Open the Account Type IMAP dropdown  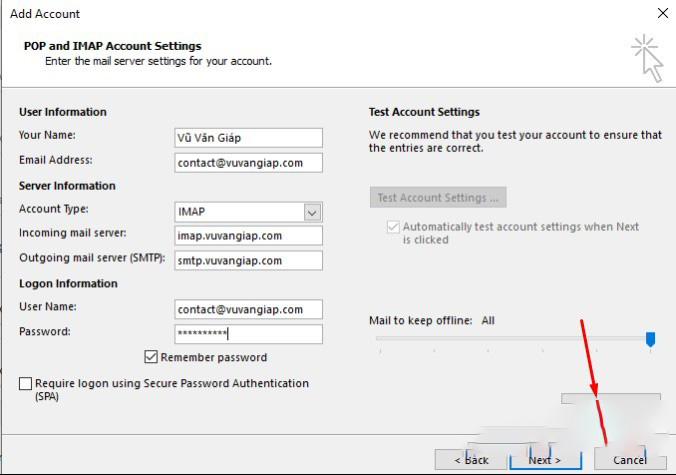pyautogui.click(x=313, y=212)
